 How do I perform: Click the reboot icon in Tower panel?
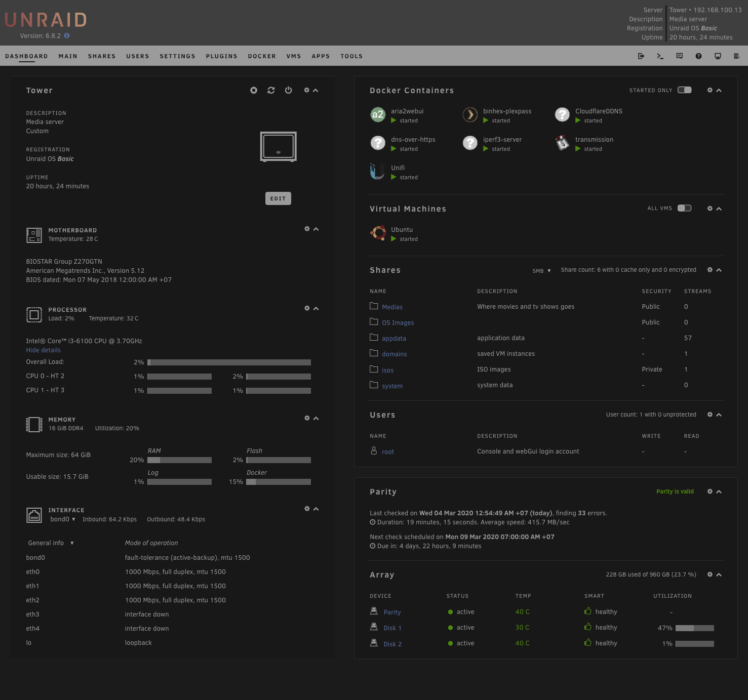271,90
